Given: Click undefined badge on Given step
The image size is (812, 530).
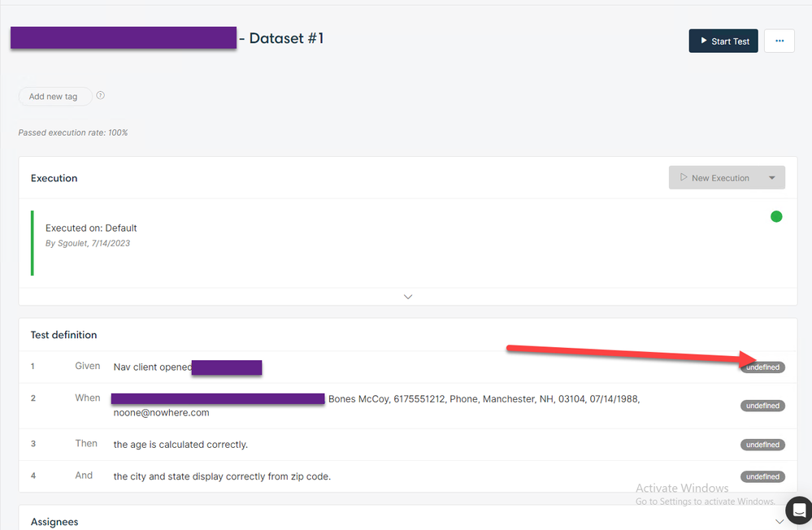Looking at the screenshot, I should click(762, 367).
